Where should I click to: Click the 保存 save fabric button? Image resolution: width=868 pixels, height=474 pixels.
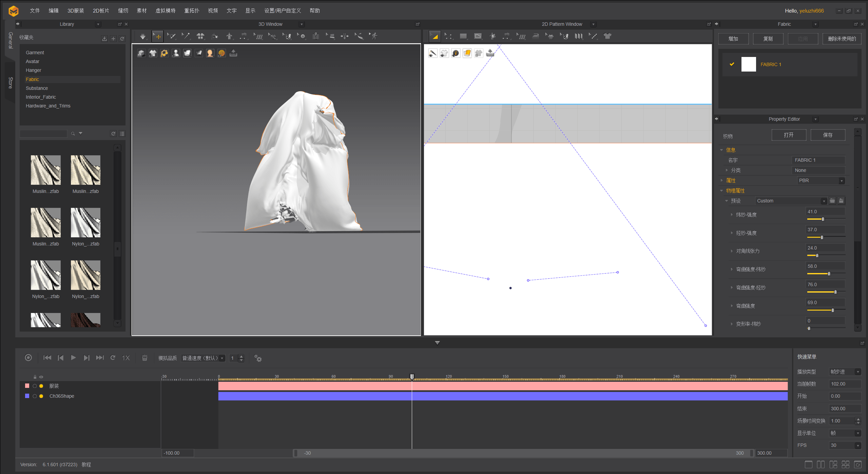pyautogui.click(x=828, y=135)
